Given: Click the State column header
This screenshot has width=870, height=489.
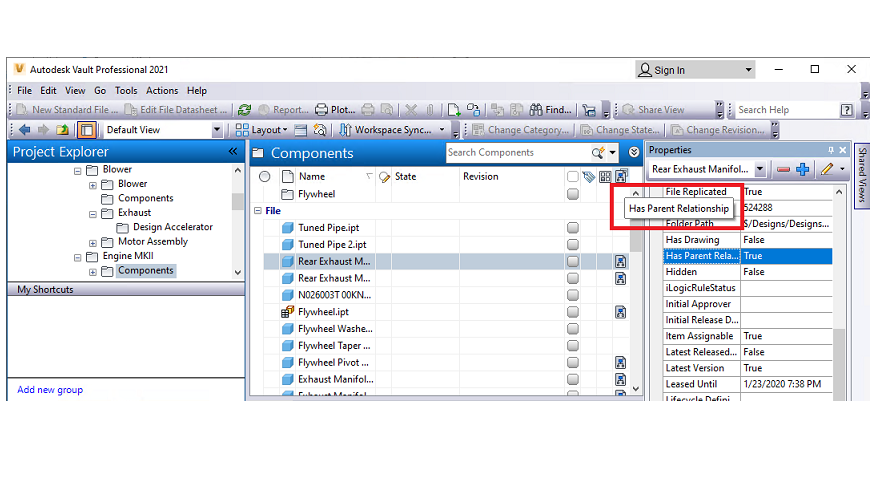Looking at the screenshot, I should tap(406, 177).
